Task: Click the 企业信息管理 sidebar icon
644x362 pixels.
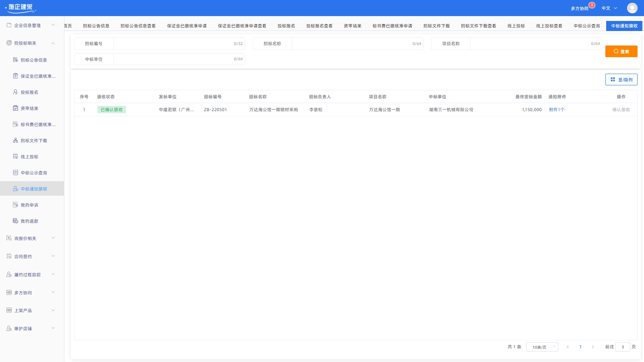Action: [x=9, y=25]
